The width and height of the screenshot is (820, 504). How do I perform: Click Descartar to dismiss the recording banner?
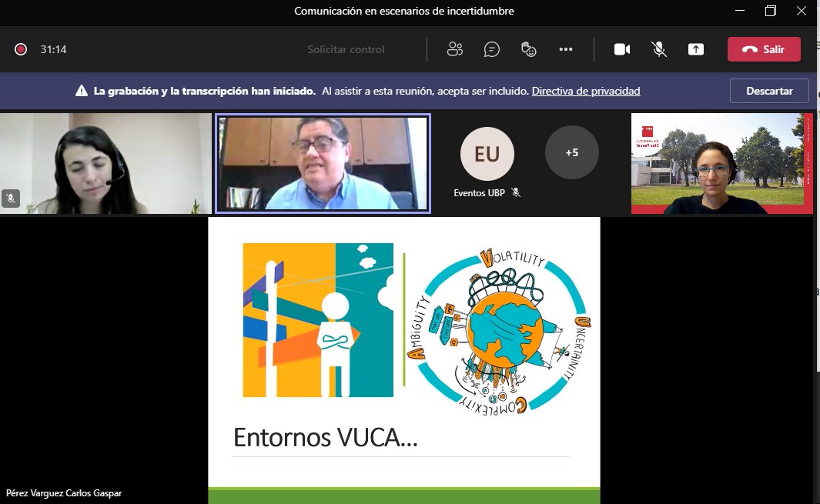click(x=768, y=90)
